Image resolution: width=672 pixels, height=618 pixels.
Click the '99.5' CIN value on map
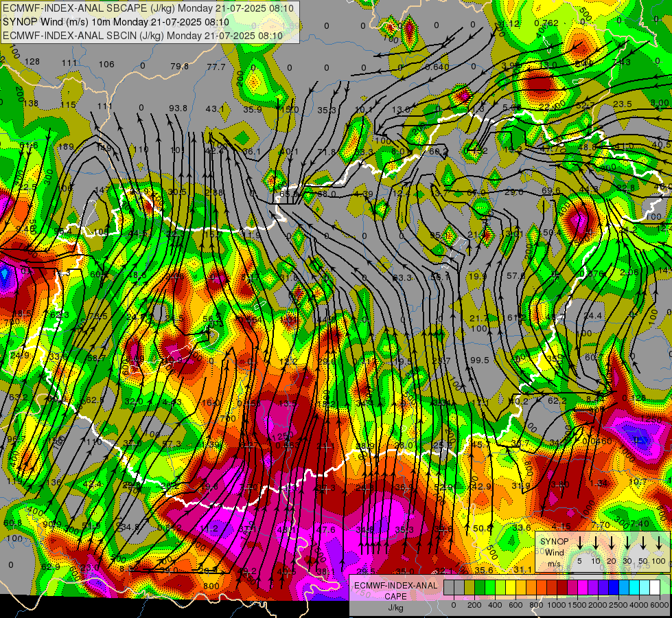click(x=480, y=360)
